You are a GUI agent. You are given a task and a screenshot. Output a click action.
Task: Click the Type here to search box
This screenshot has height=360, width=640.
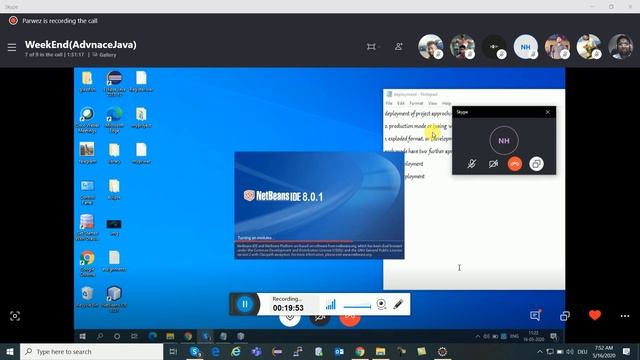(91, 351)
